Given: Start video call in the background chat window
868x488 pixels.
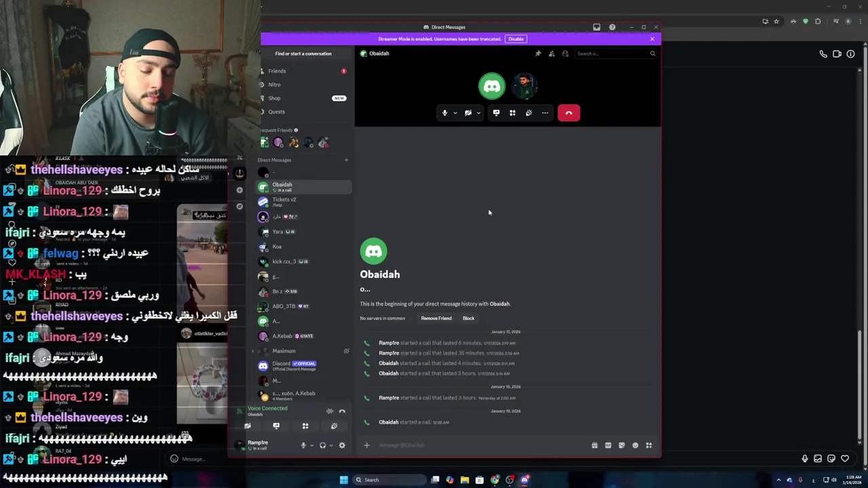Looking at the screenshot, I should pos(837,54).
